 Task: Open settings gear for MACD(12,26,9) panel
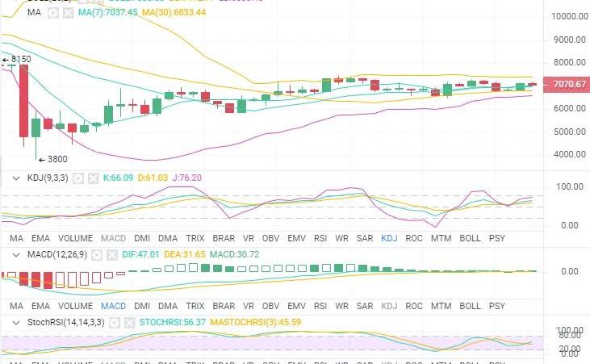(97, 255)
